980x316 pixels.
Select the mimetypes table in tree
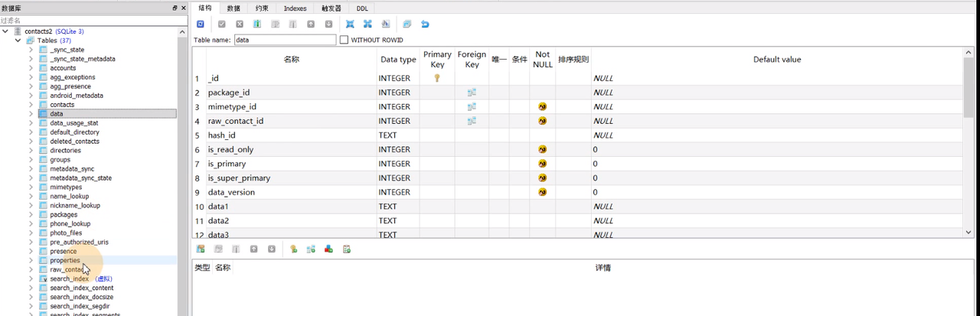coord(66,187)
